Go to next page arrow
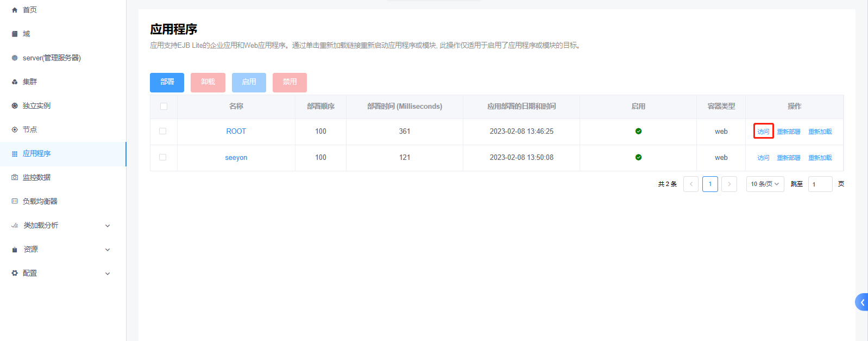This screenshot has height=341, width=868. pos(729,184)
